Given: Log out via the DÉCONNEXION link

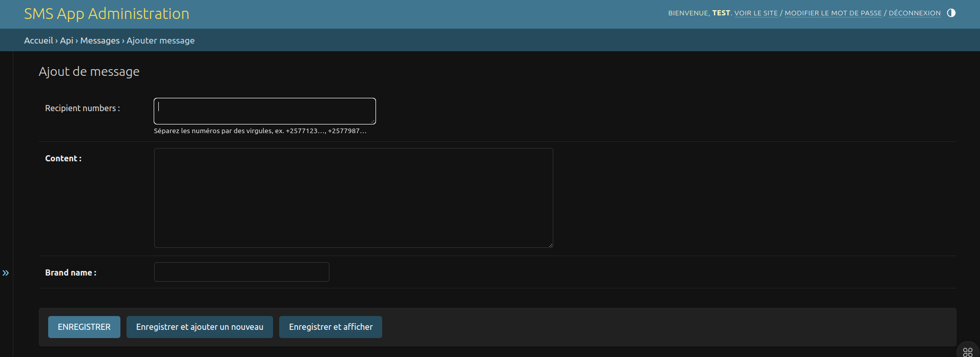Looking at the screenshot, I should (914, 13).
